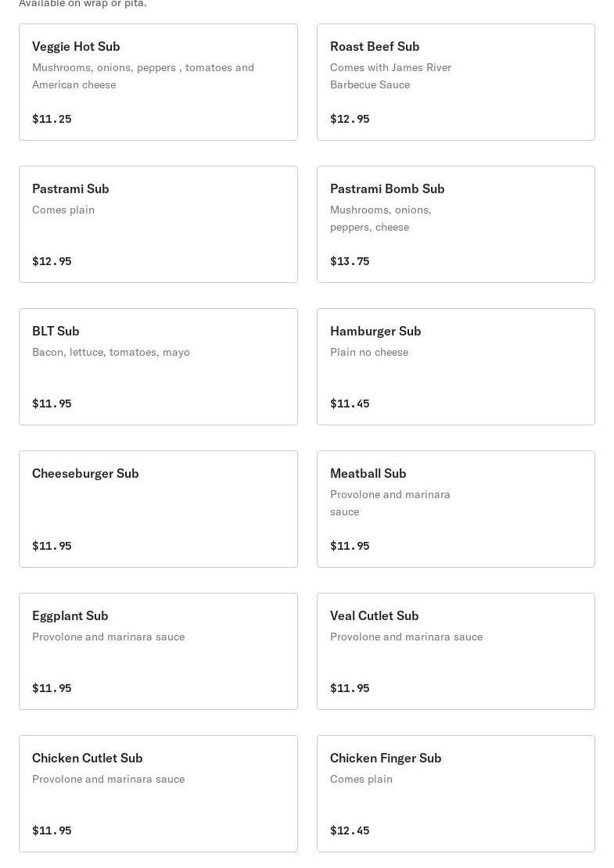Choose the Chicken Cutlet Sub item
This screenshot has height=868, width=614.
[158, 794]
